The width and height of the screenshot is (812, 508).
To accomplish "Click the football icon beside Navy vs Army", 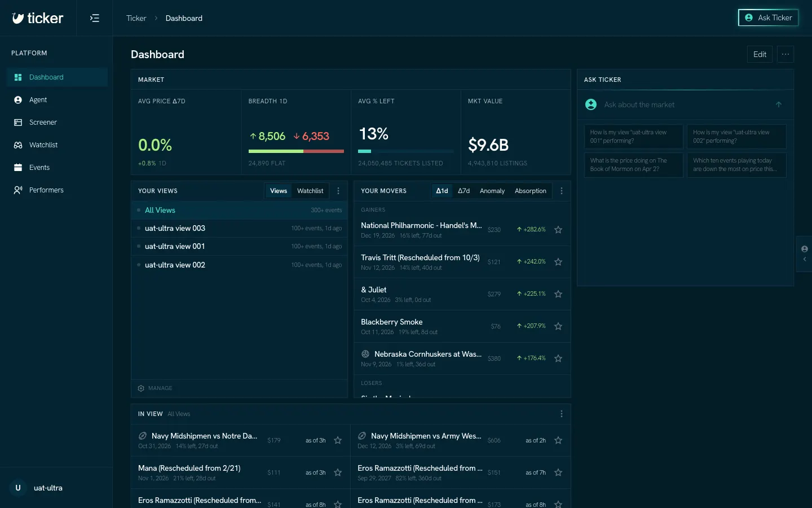I will click(362, 436).
